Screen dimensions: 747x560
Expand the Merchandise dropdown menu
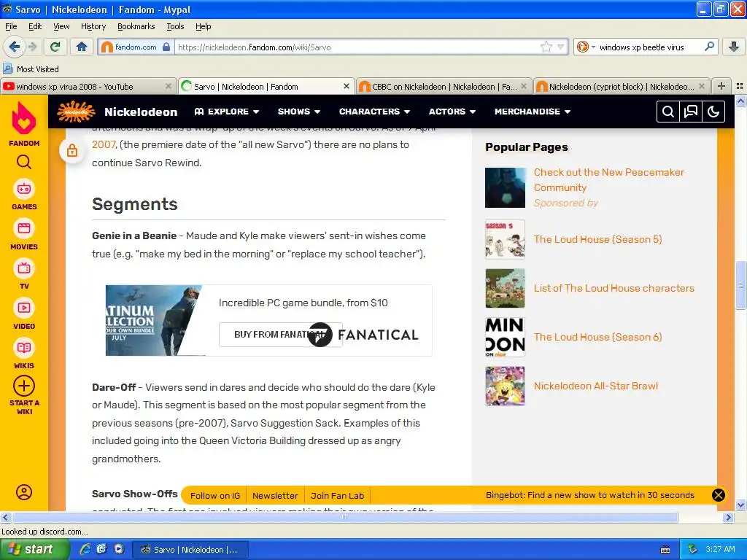point(532,112)
